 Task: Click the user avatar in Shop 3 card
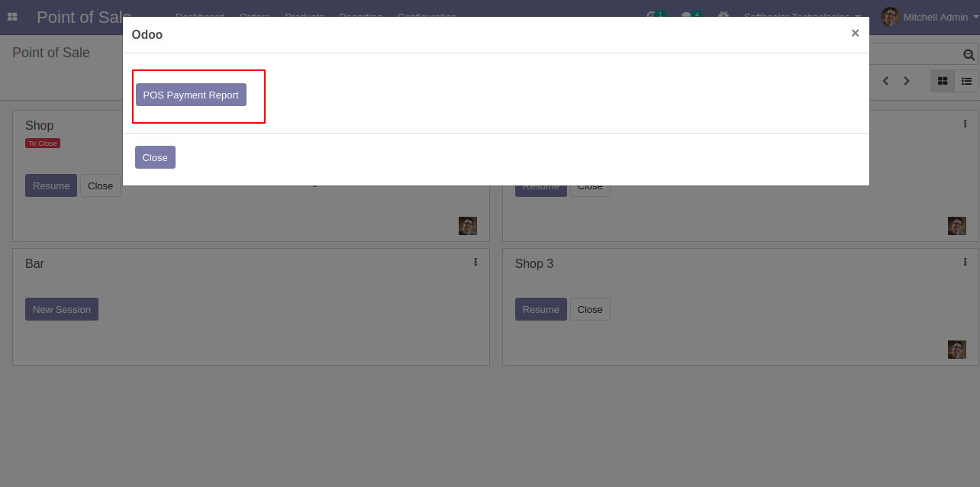(x=957, y=350)
